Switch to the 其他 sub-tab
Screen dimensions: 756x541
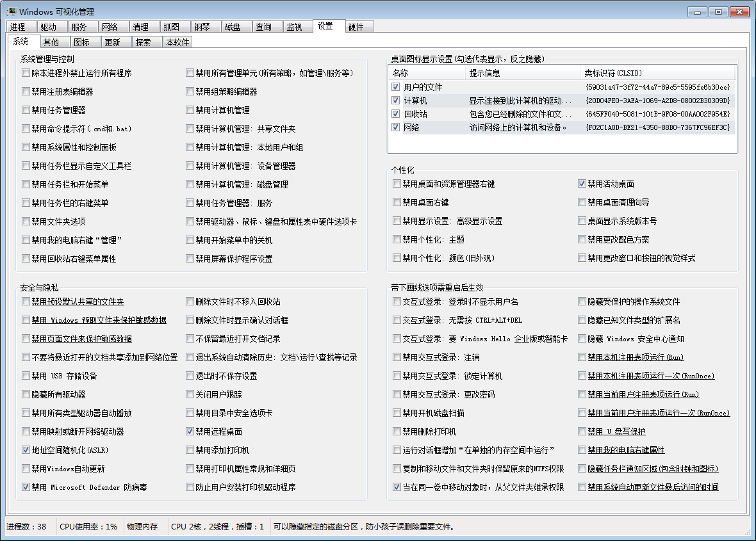(x=51, y=42)
